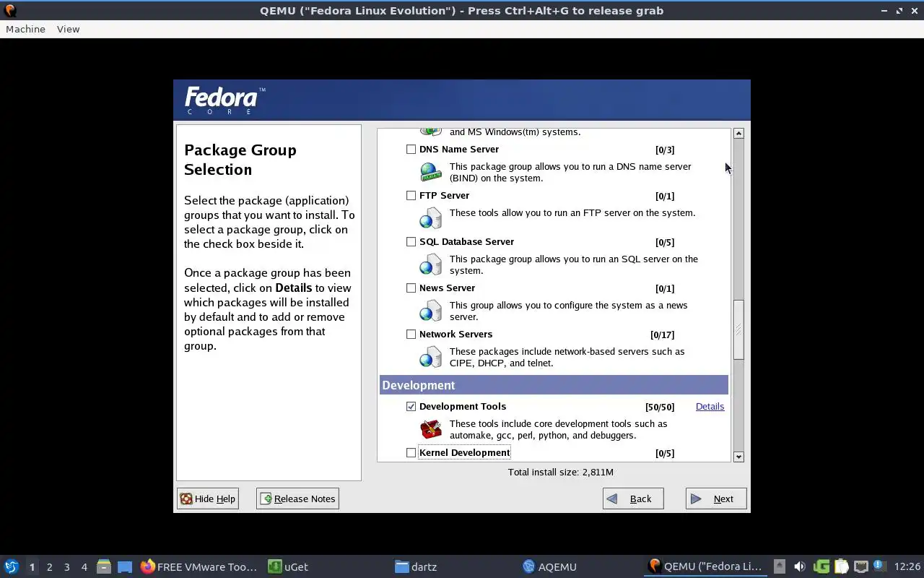Open the file manager launcher in taskbar
This screenshot has width=924, height=578.
(x=104, y=566)
